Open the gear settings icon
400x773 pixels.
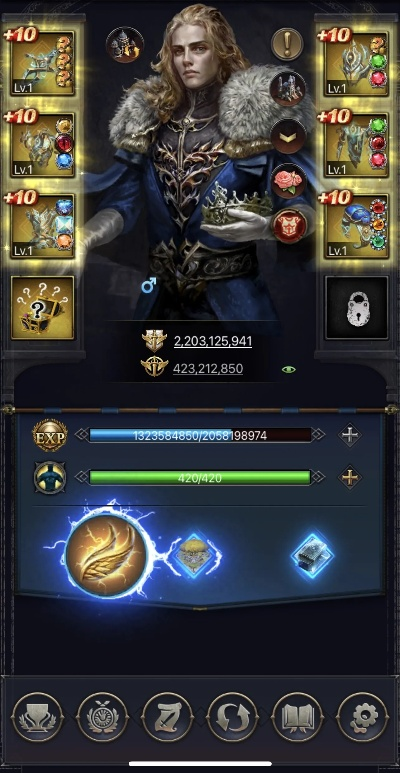tap(363, 717)
